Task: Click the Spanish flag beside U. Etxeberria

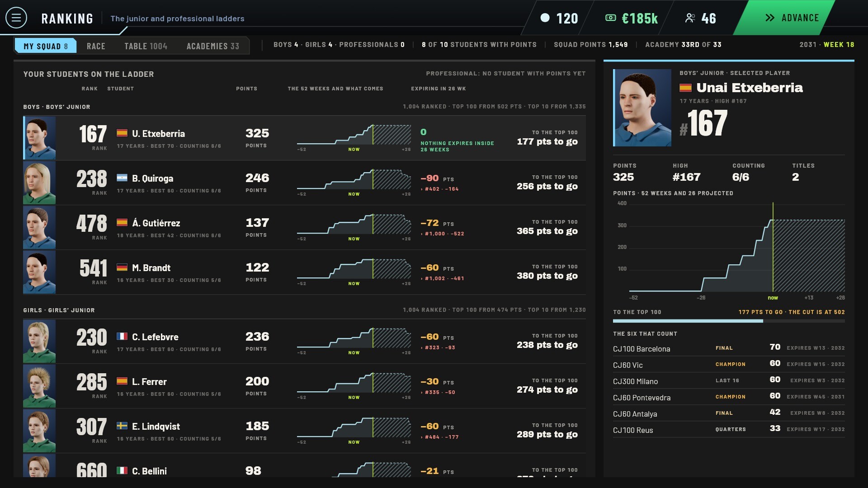Action: click(x=122, y=133)
